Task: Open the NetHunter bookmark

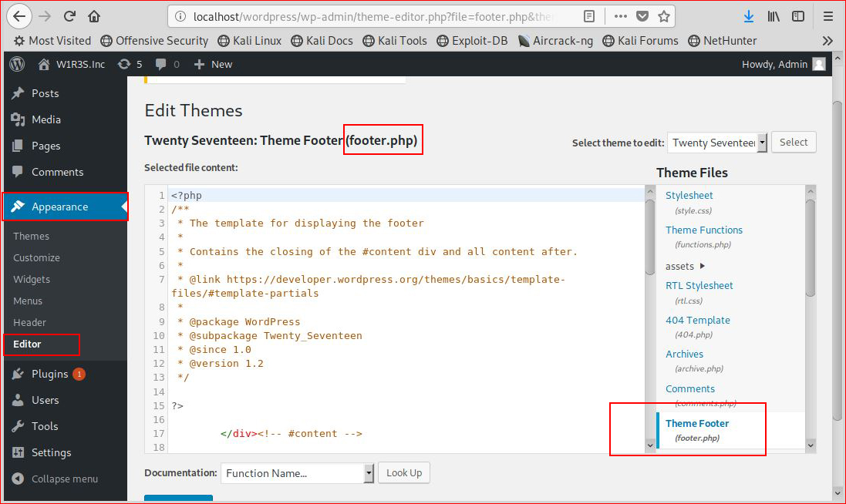Action: pyautogui.click(x=723, y=41)
